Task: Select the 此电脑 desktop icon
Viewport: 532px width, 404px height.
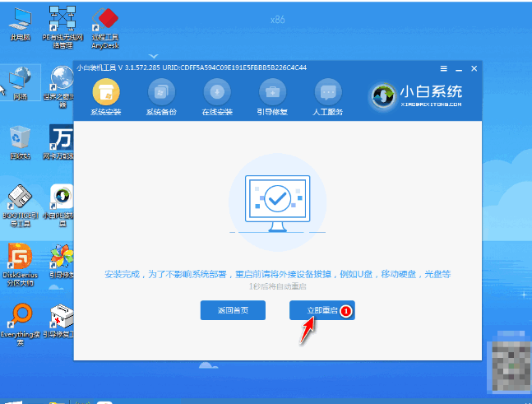Action: coord(20,25)
